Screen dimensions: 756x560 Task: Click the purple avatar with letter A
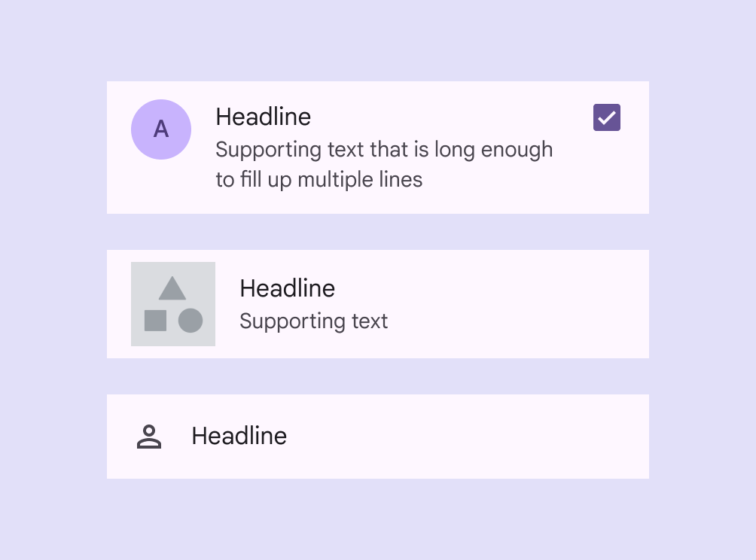[161, 129]
